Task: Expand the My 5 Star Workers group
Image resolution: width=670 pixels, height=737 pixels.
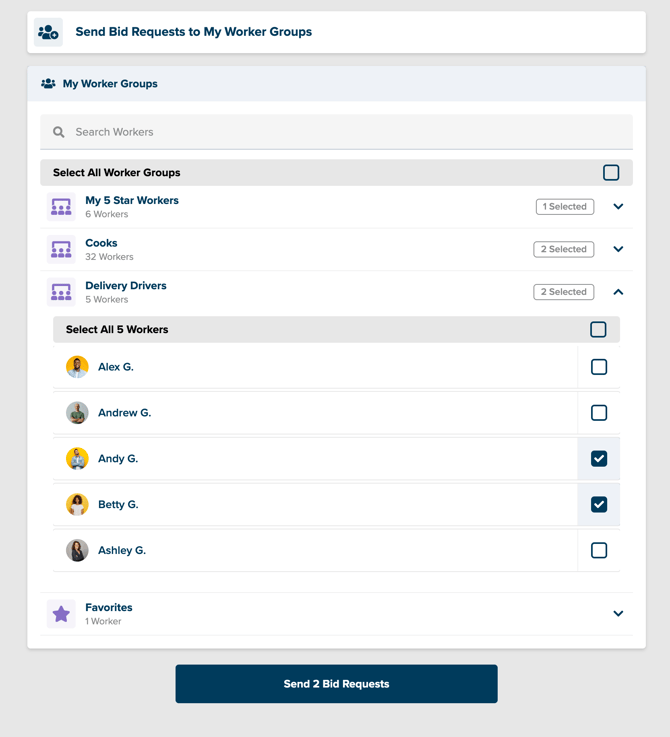Action: (x=618, y=206)
